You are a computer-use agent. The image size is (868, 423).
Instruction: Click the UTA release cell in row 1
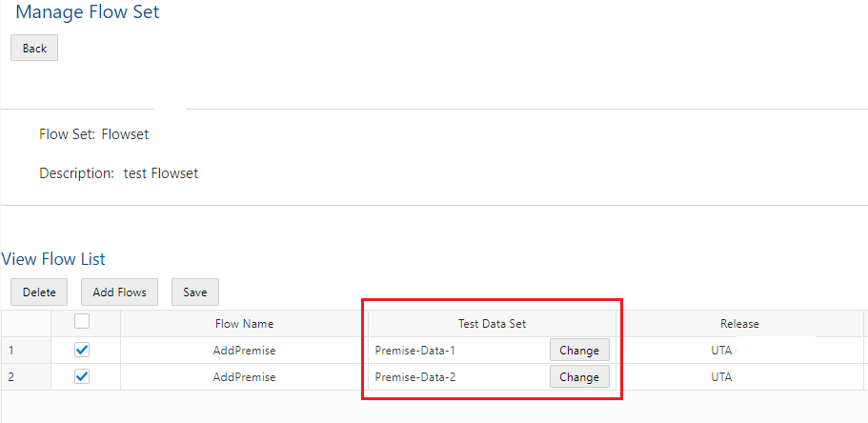pos(721,351)
